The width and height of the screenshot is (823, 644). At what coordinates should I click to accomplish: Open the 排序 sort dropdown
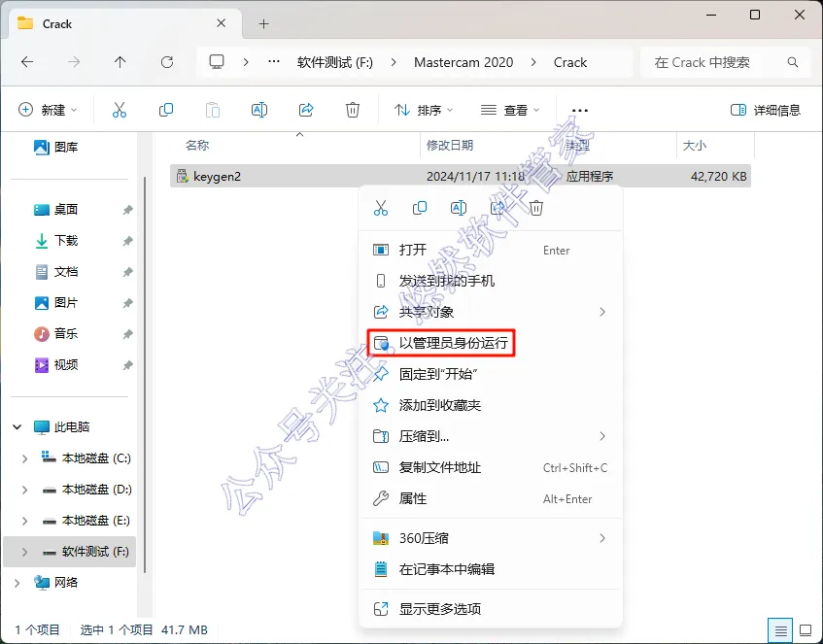(424, 110)
